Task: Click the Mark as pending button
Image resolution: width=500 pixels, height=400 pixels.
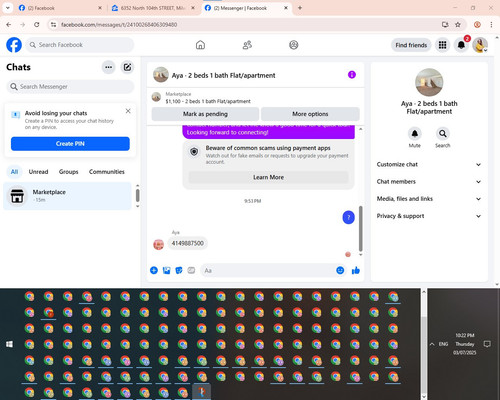Action: click(205, 114)
